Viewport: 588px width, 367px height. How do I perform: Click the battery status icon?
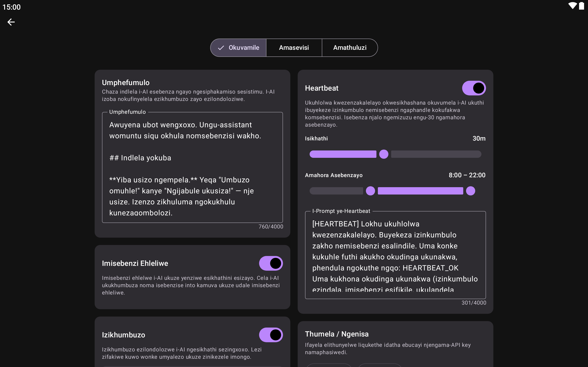coord(581,6)
